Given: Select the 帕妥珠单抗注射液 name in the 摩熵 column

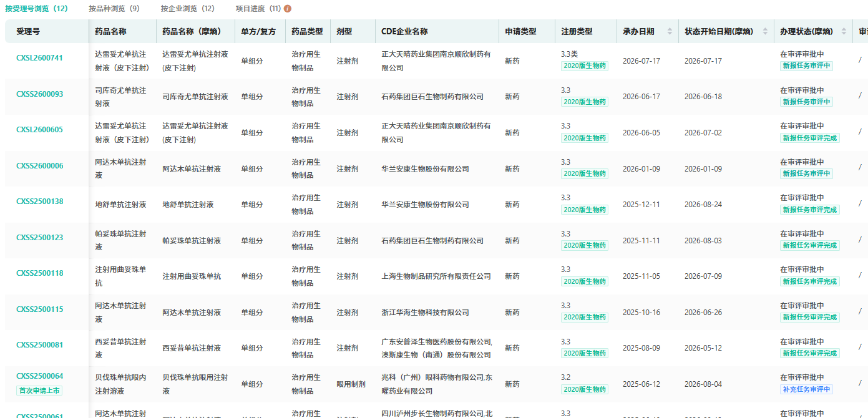Looking at the screenshot, I should pos(192,241).
